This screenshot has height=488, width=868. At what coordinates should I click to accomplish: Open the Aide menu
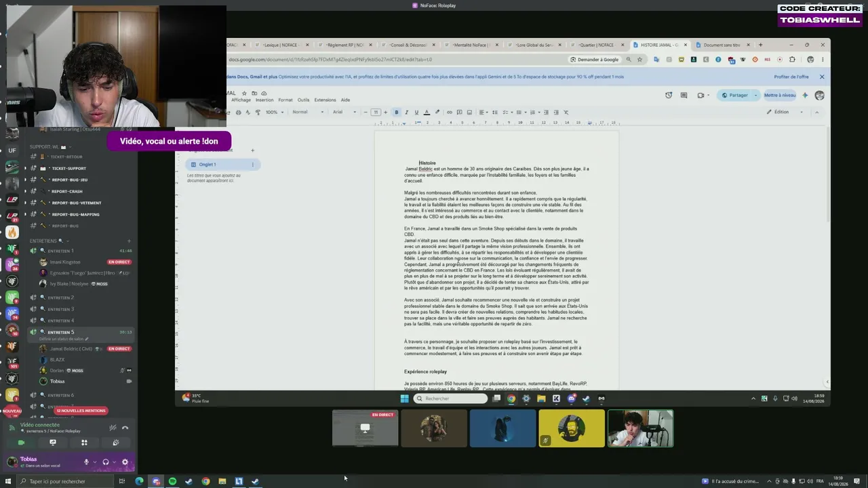point(345,100)
